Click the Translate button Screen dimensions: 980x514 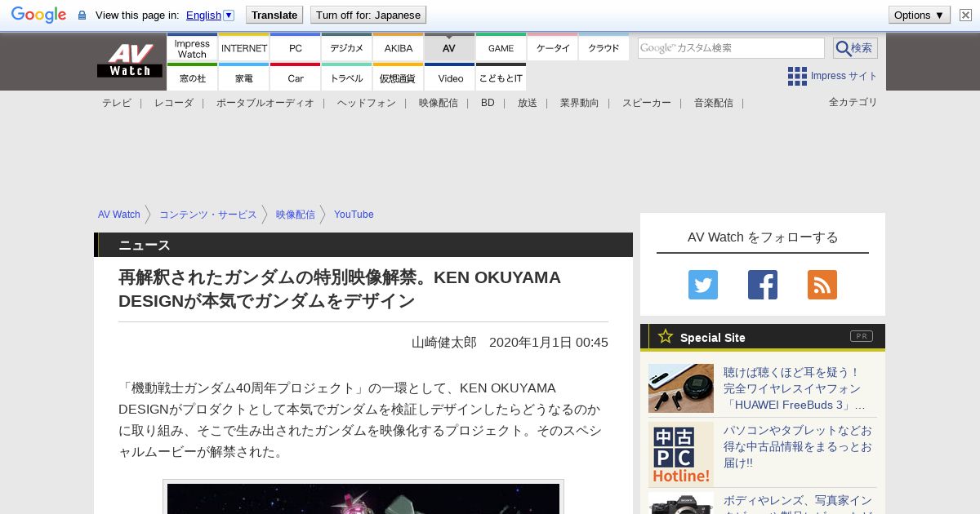pos(274,15)
